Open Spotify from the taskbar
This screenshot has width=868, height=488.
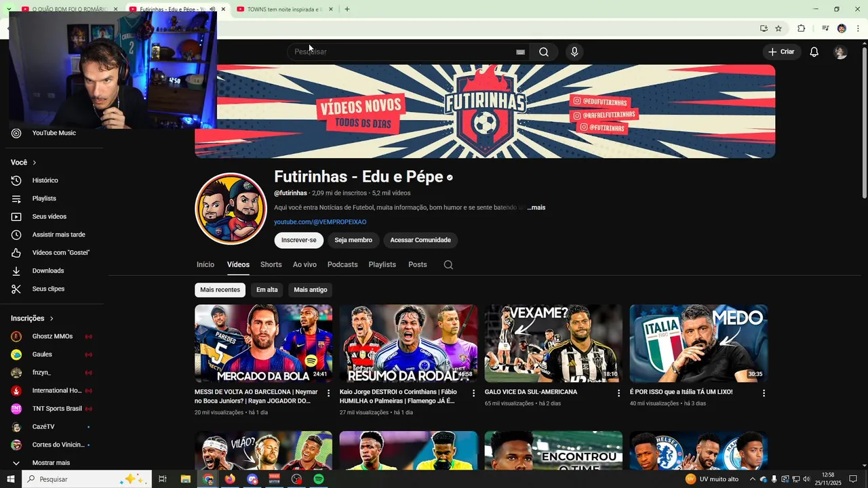319,479
